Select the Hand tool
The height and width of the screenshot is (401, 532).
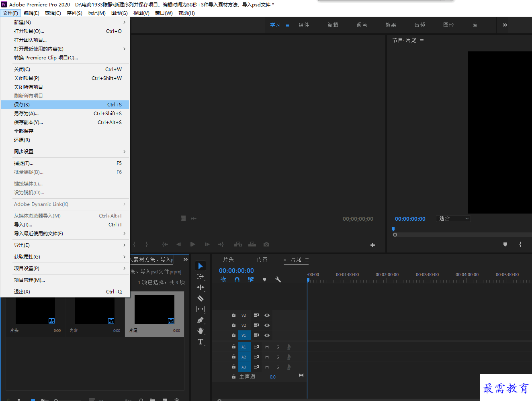click(201, 331)
